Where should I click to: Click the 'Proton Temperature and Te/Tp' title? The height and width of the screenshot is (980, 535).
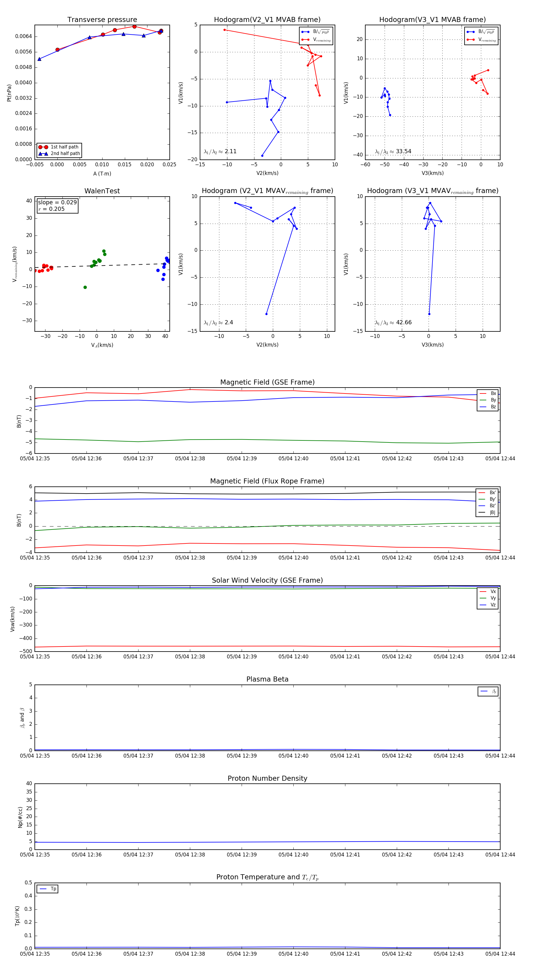[x=267, y=877]
